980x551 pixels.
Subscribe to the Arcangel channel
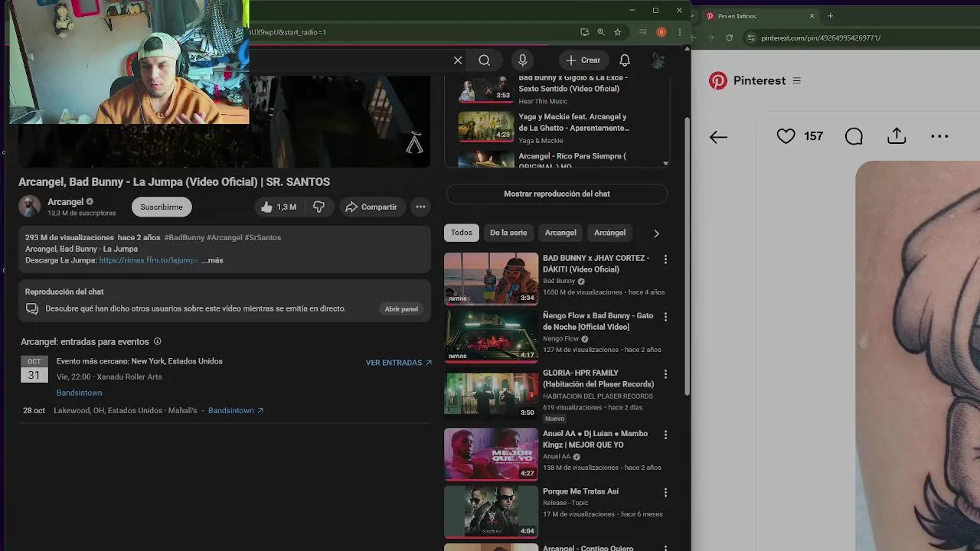162,207
